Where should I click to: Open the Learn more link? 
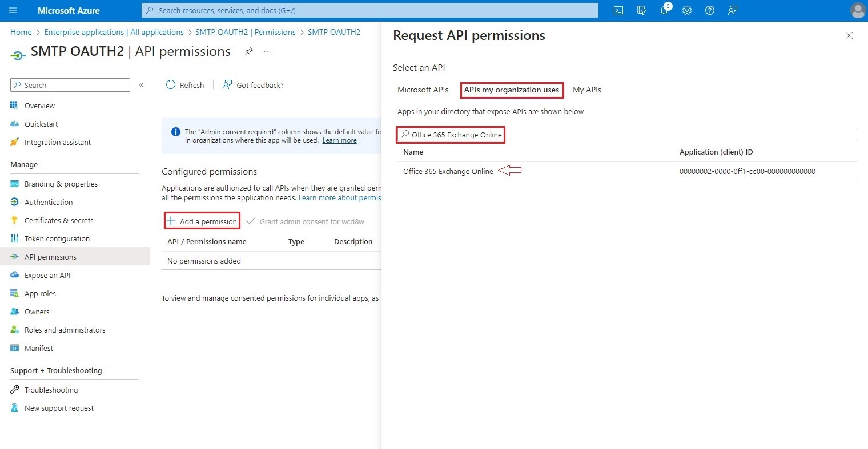coord(339,140)
